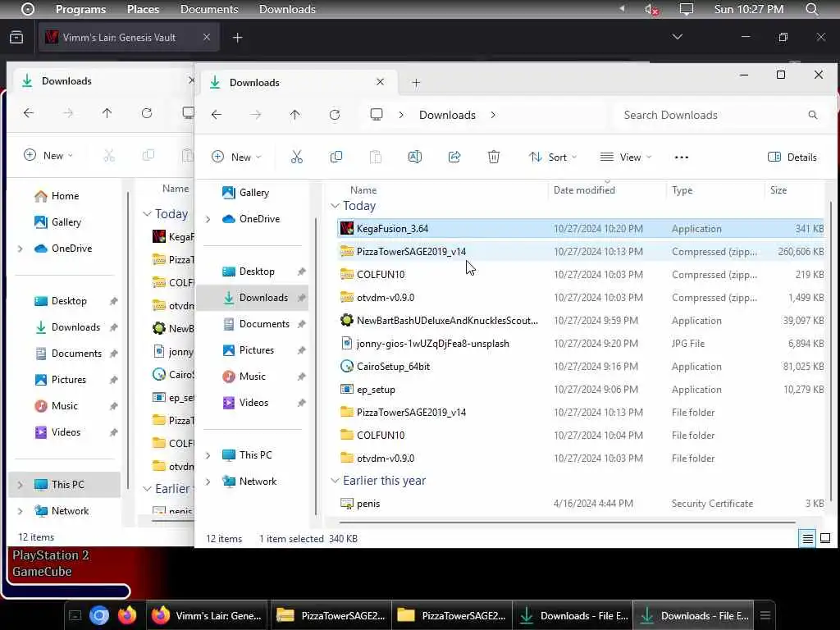Open the View dropdown
This screenshot has width=840, height=630.
tap(626, 157)
